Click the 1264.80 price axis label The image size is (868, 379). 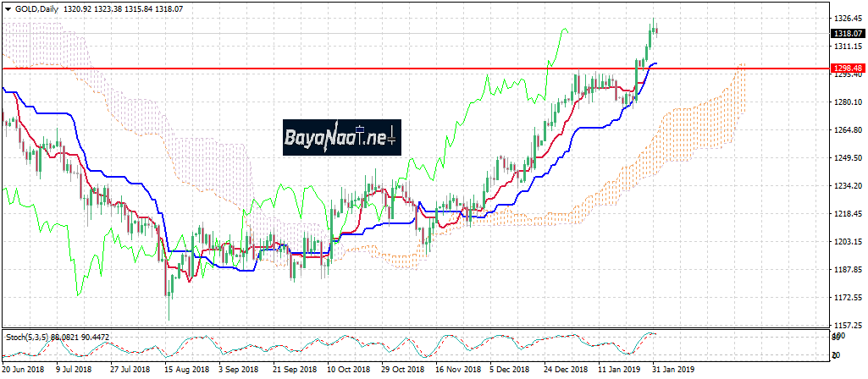pyautogui.click(x=847, y=130)
